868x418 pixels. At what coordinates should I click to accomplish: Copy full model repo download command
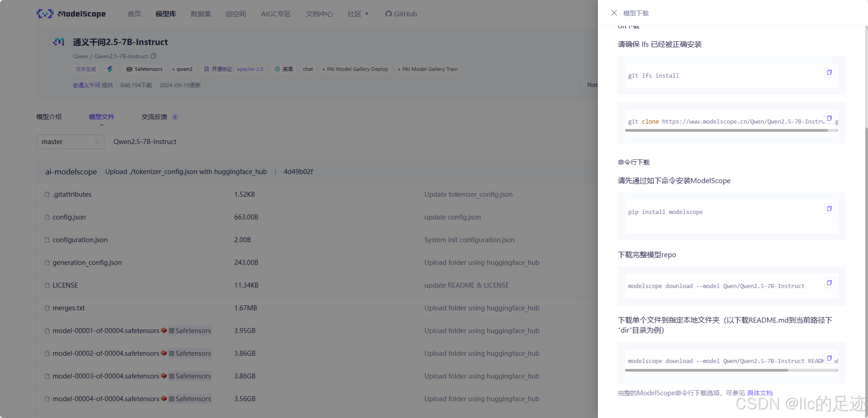829,283
